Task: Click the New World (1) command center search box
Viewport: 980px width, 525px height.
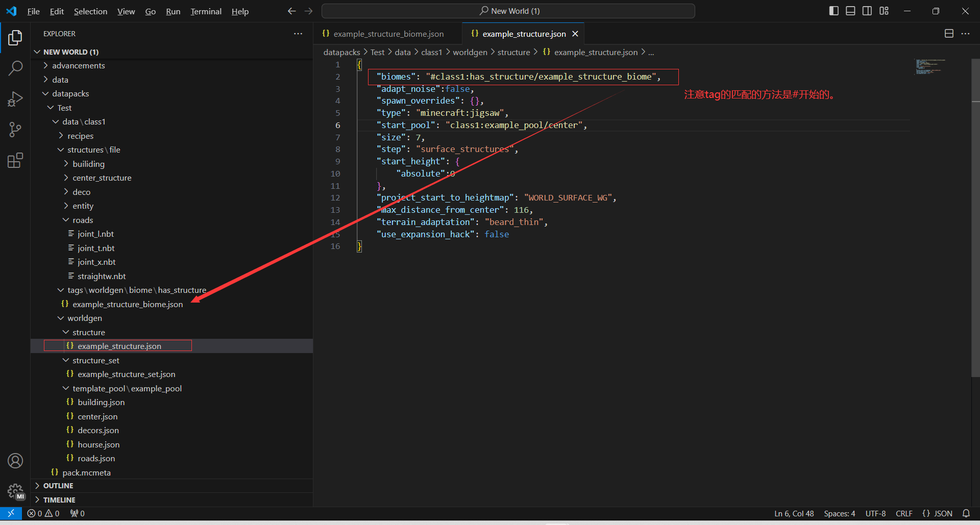Action: point(508,11)
